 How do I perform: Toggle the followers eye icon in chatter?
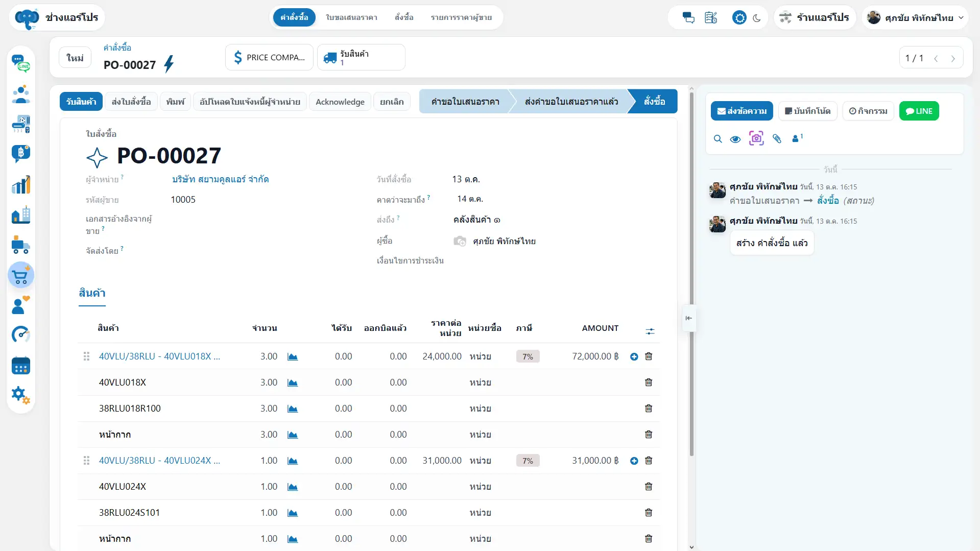[735, 139]
